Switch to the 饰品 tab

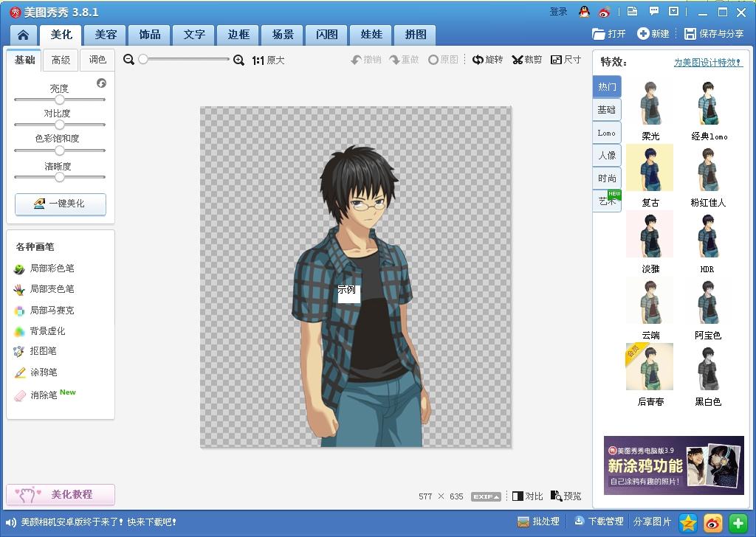pos(150,35)
